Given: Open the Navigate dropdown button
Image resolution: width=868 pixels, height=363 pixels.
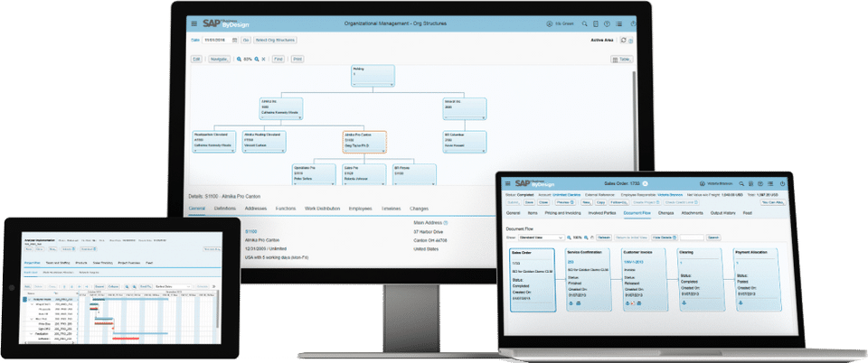Looking at the screenshot, I should pyautogui.click(x=219, y=59).
